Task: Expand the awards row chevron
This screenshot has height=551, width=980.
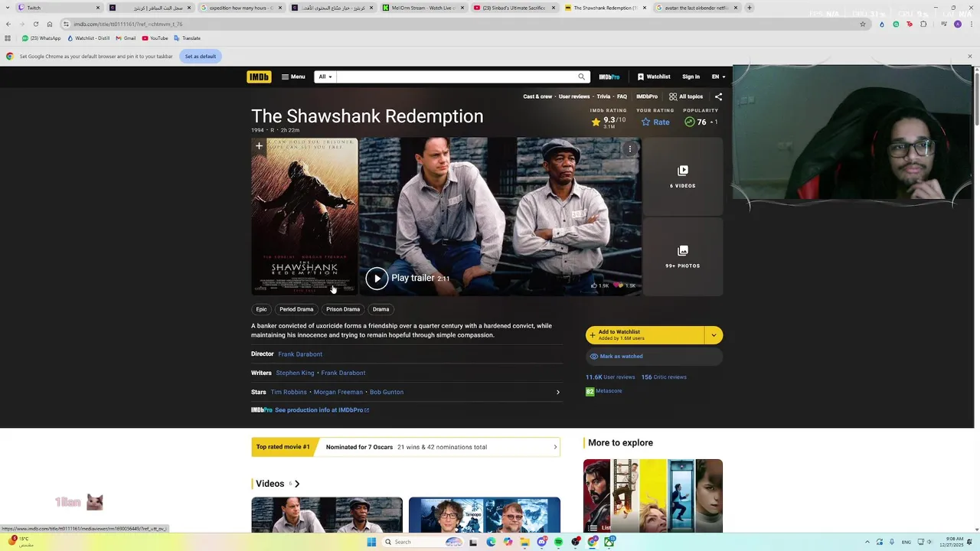Action: (x=555, y=447)
